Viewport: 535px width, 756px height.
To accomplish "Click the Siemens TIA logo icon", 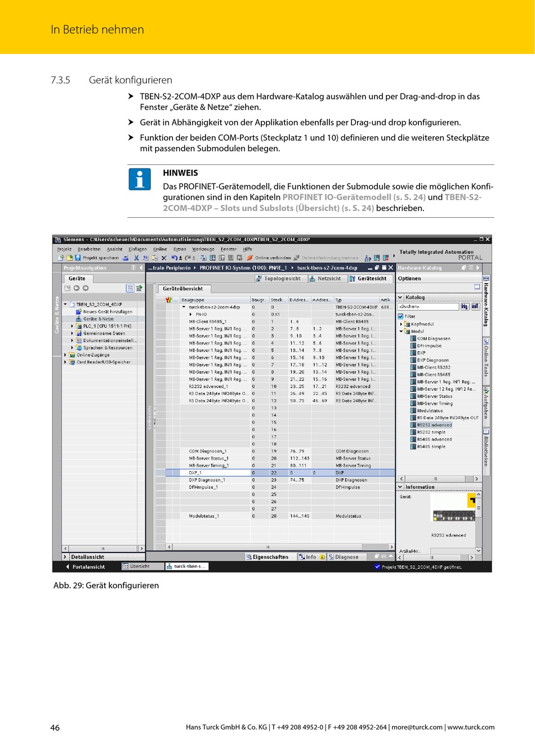I will click(57, 240).
